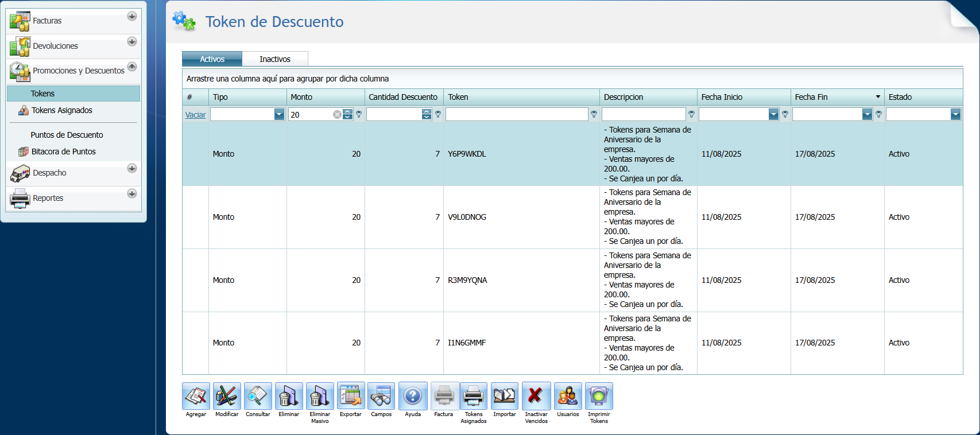Open the Consultar magnifier icon
This screenshot has width=980, height=435.
click(258, 396)
